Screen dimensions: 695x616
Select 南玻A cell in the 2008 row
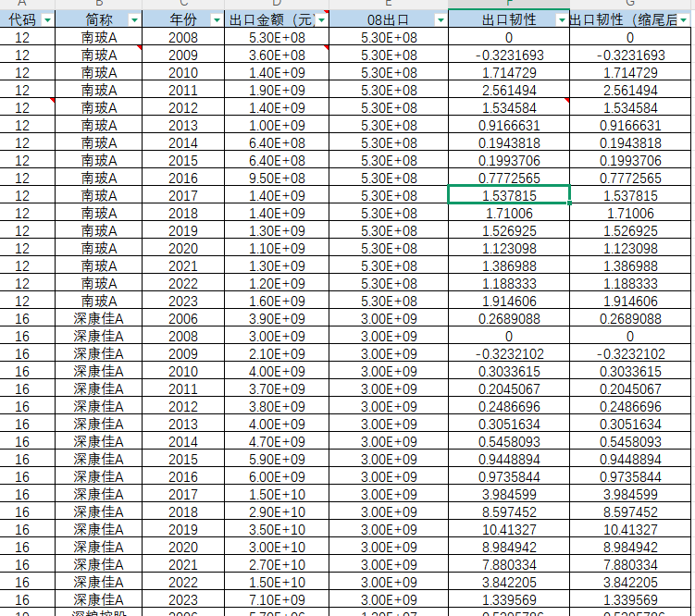(98, 37)
